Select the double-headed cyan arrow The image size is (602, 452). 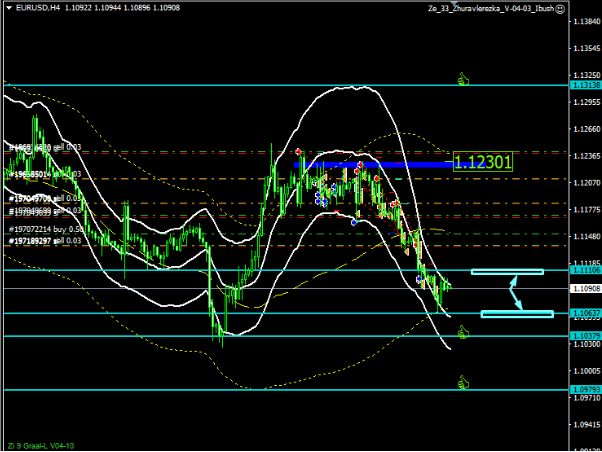click(x=515, y=293)
